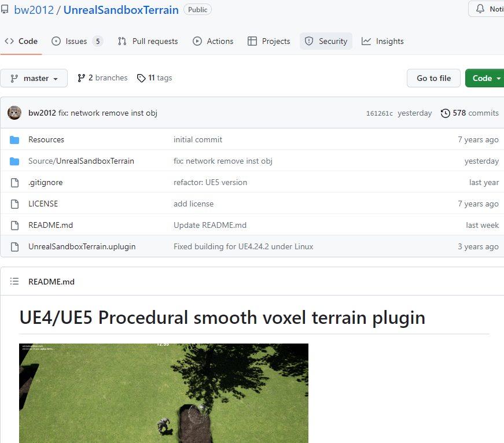The height and width of the screenshot is (443, 504).
Task: Click the Actions play-circle icon
Action: tap(197, 41)
